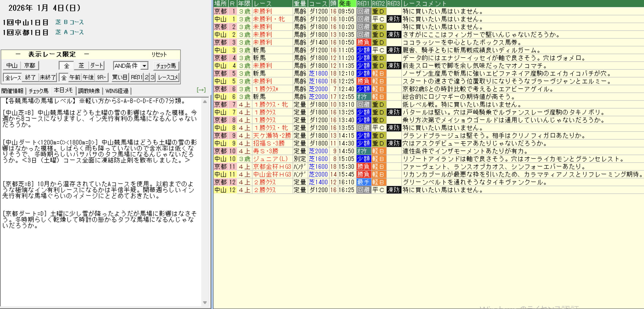
Task: Toggle the 中山 venue filter
Action: pos(12,66)
